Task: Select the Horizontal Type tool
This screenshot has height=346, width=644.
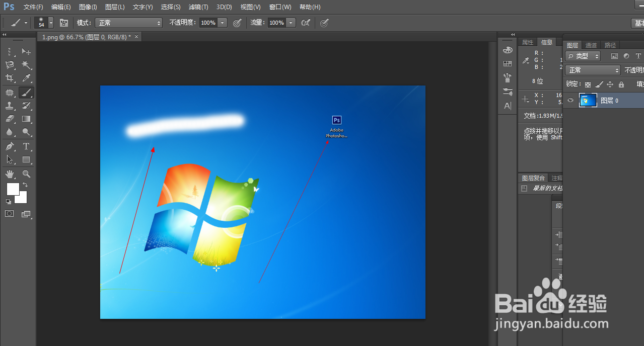Action: point(26,146)
